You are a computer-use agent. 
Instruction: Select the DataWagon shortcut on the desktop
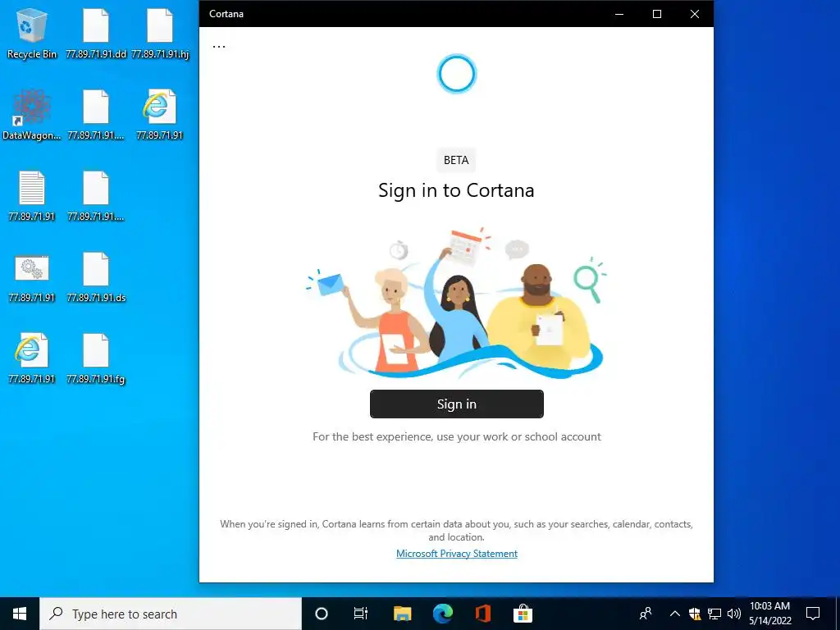pyautogui.click(x=32, y=115)
